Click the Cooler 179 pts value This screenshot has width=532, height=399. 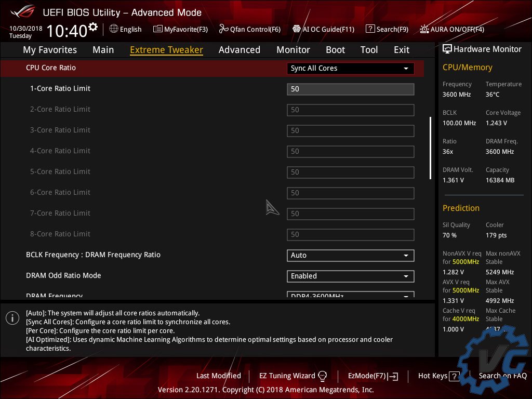pyautogui.click(x=496, y=235)
